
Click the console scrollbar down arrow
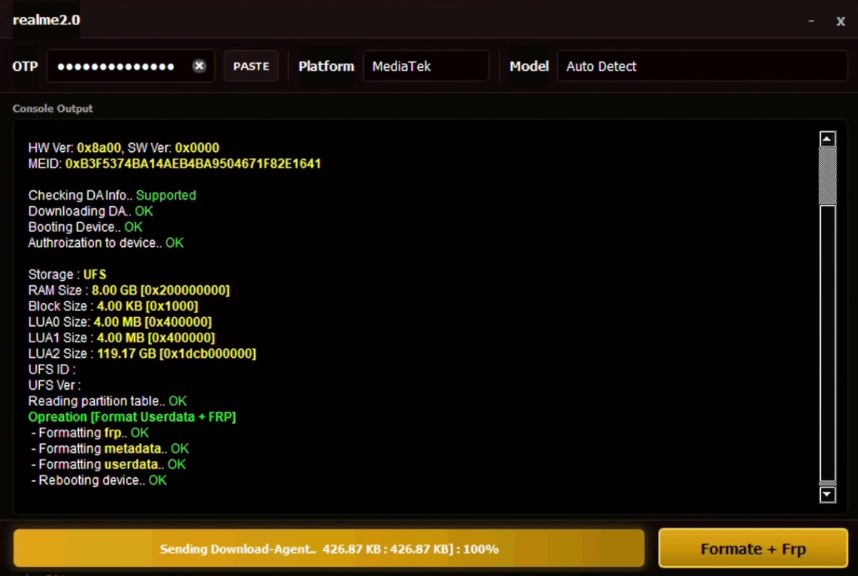pos(827,494)
